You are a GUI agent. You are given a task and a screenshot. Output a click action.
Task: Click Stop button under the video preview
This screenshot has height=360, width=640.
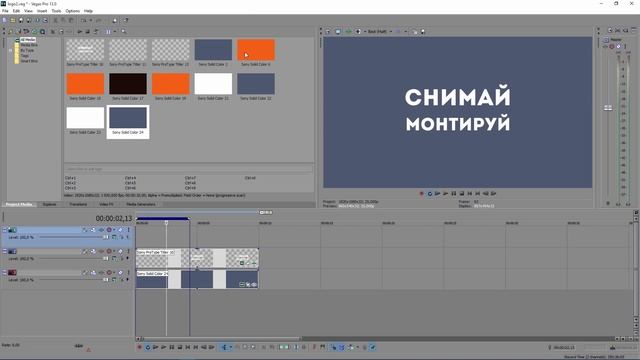point(462,193)
